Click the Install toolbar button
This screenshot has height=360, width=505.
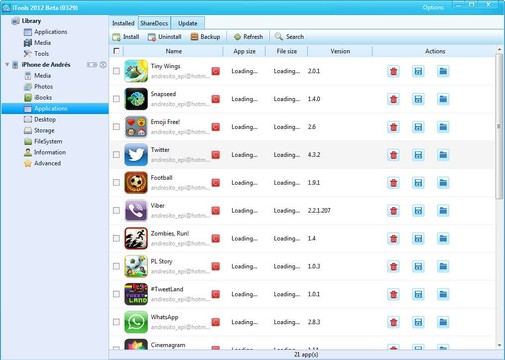tap(126, 37)
